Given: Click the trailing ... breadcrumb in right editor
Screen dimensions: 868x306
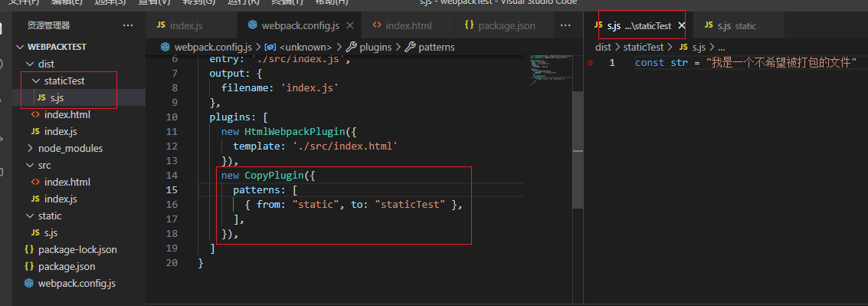Looking at the screenshot, I should (x=722, y=48).
